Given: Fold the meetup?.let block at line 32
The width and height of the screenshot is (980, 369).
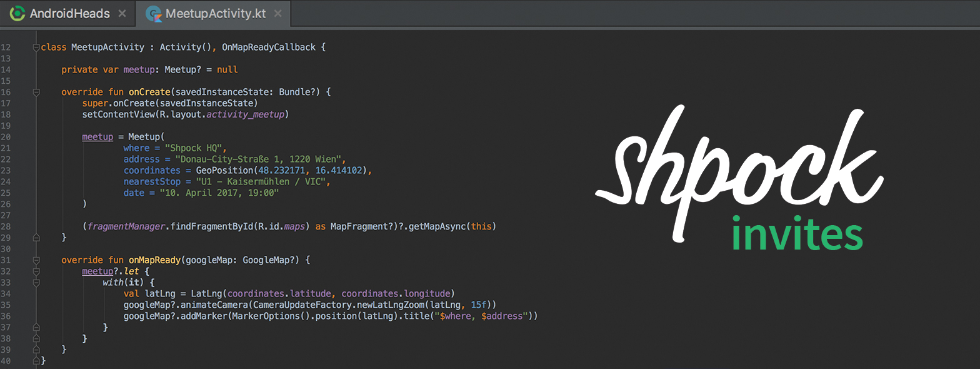Looking at the screenshot, I should click(36, 271).
